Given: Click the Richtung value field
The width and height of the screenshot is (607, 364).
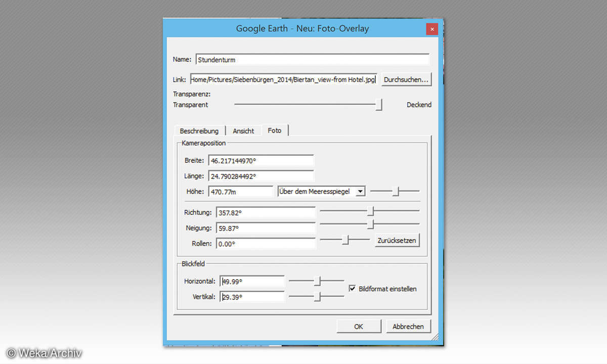Looking at the screenshot, I should coord(266,212).
